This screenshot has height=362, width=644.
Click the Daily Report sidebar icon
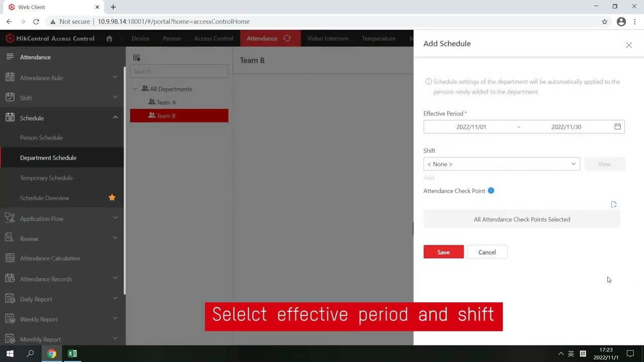click(x=10, y=299)
